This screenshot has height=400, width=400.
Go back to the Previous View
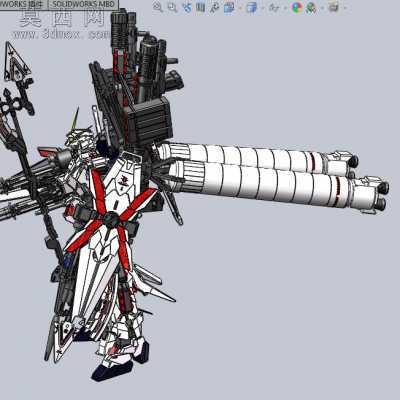tap(187, 7)
